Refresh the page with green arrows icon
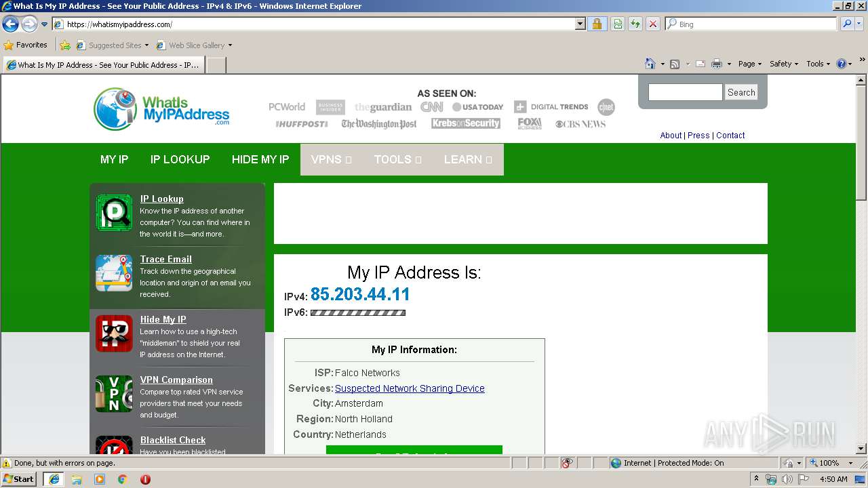The width and height of the screenshot is (868, 488). [635, 24]
